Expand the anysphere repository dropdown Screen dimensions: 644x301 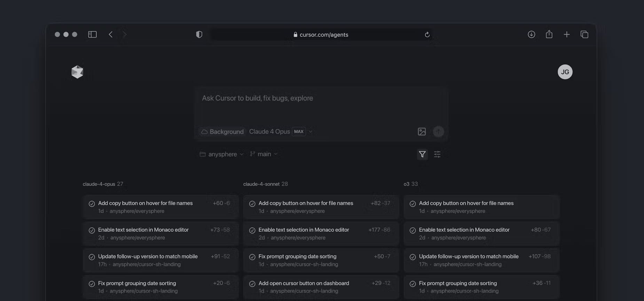point(221,154)
